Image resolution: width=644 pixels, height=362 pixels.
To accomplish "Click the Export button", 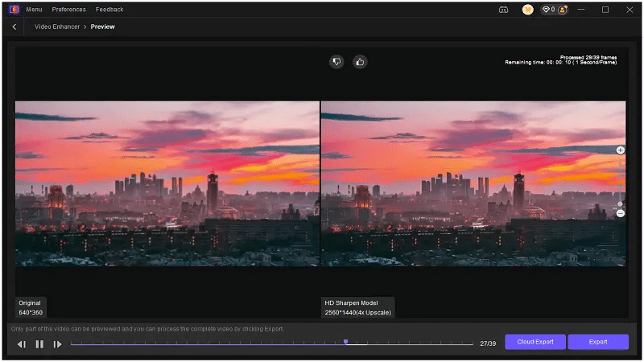I will (x=597, y=342).
